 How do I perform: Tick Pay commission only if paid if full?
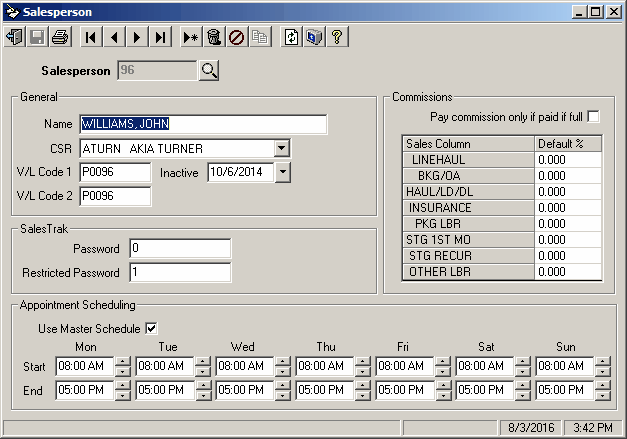point(594,117)
